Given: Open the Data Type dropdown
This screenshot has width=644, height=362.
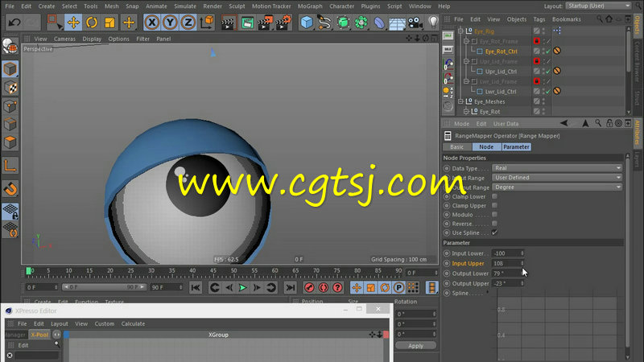Looking at the screenshot, I should (x=557, y=168).
